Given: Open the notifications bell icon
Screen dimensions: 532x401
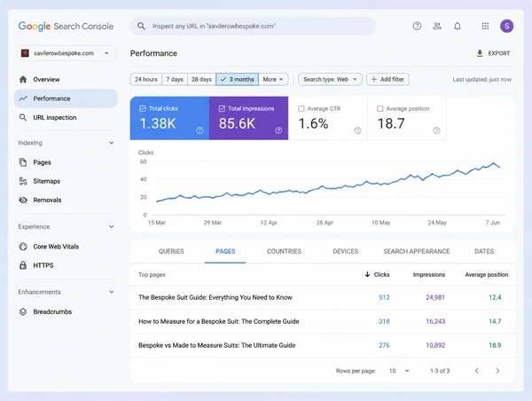Looking at the screenshot, I should tap(458, 26).
